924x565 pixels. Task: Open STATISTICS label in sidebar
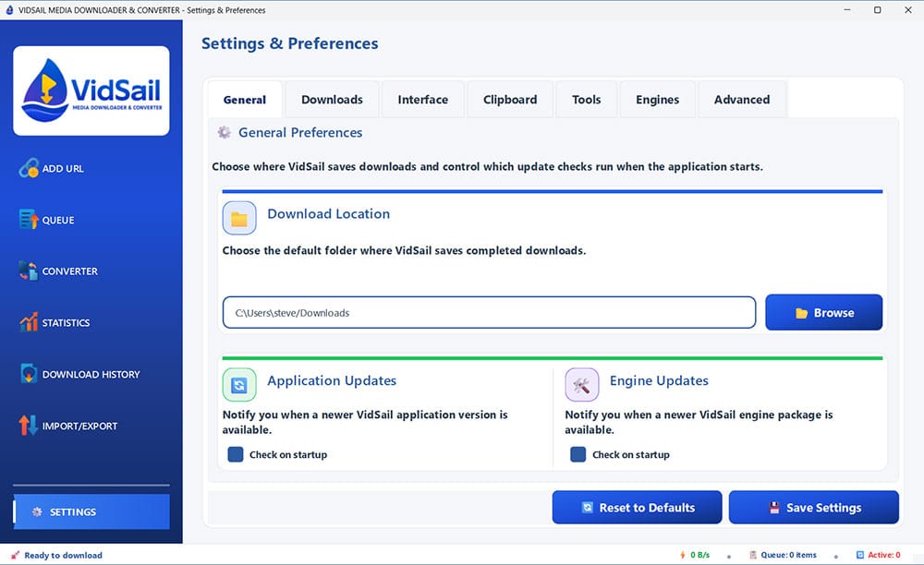click(66, 322)
